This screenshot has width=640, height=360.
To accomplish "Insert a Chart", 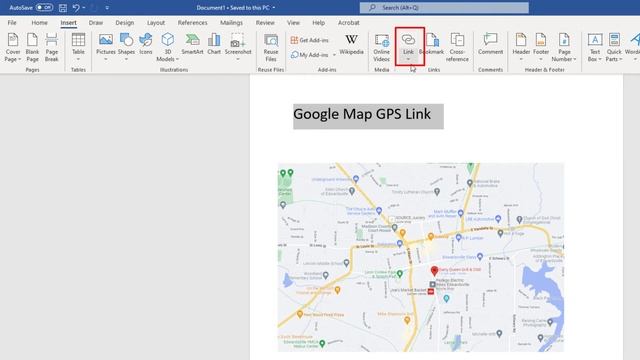I will tap(214, 44).
